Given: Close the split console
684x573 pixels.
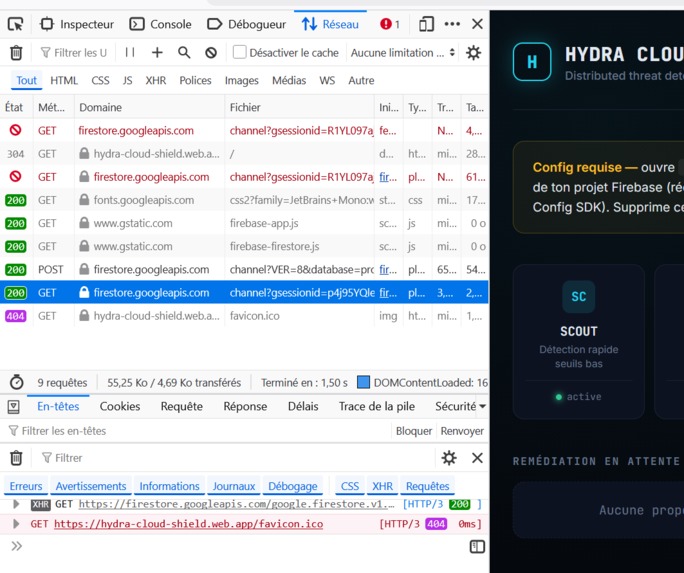Looking at the screenshot, I should point(477,458).
